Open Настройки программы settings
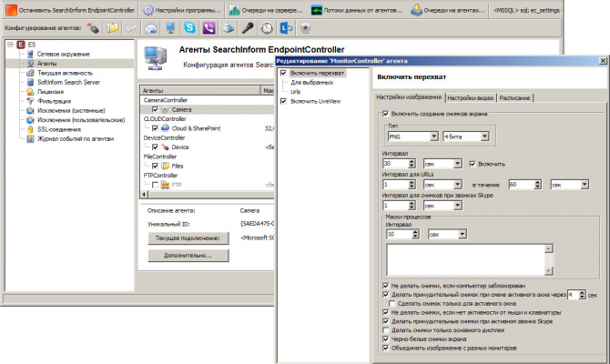The width and height of the screenshot is (610, 364). [182, 10]
